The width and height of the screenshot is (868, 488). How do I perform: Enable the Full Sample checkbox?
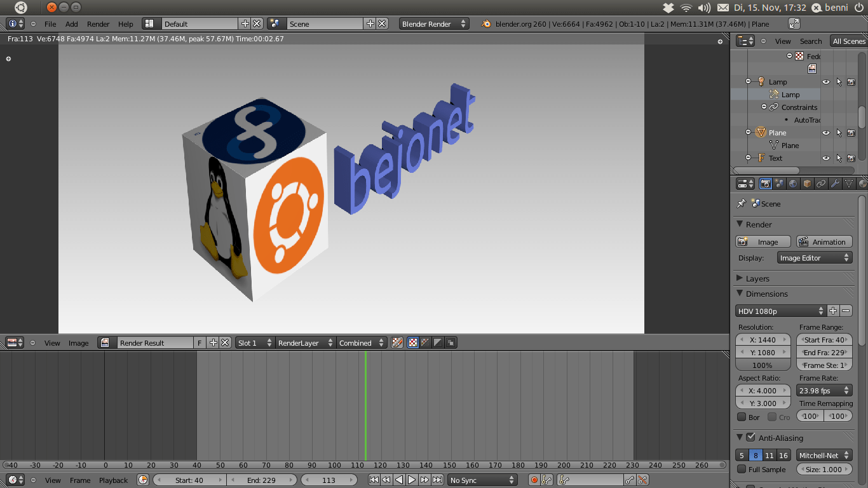tap(742, 469)
